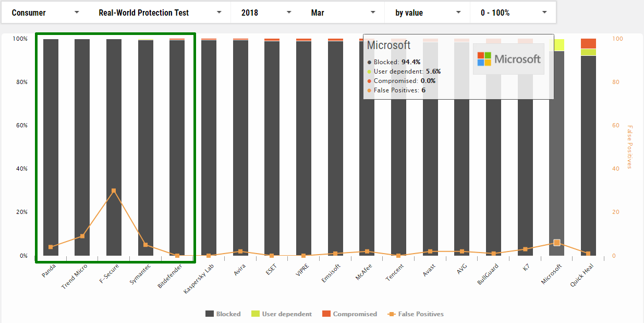The image size is (644, 323).
Task: Toggle the Compromised series in the legend
Action: 349,314
